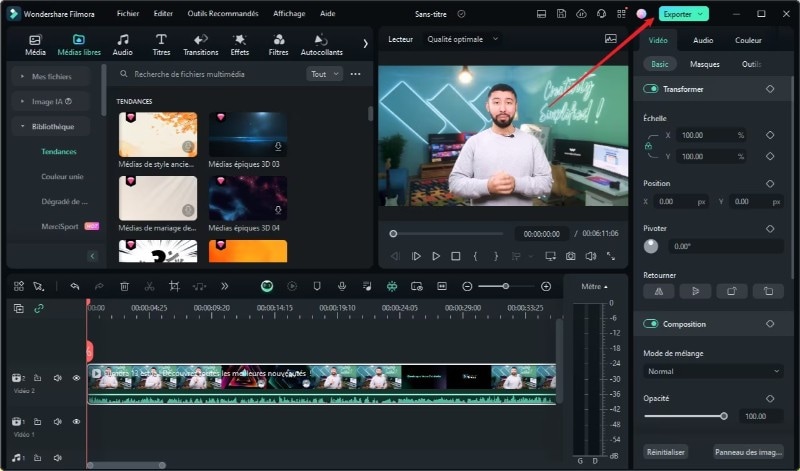The width and height of the screenshot is (800, 471).
Task: Select the Médias épiques 3D 03 thumbnail
Action: pyautogui.click(x=247, y=134)
